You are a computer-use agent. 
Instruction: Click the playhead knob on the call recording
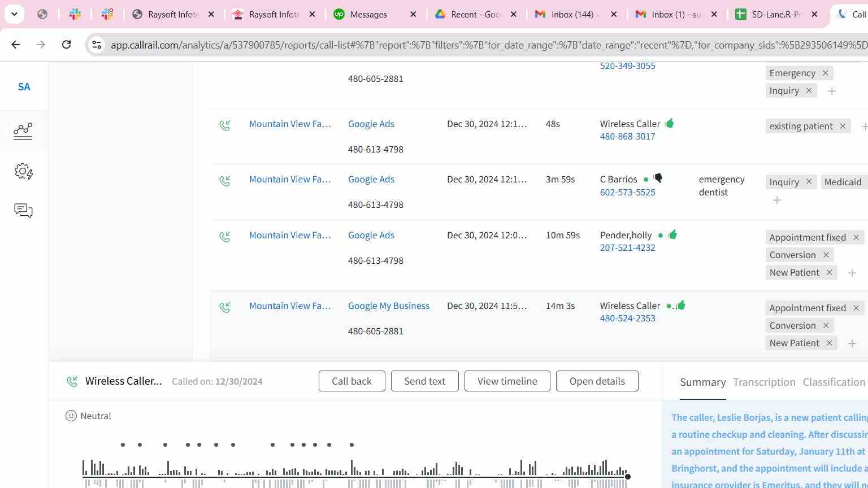click(x=627, y=477)
